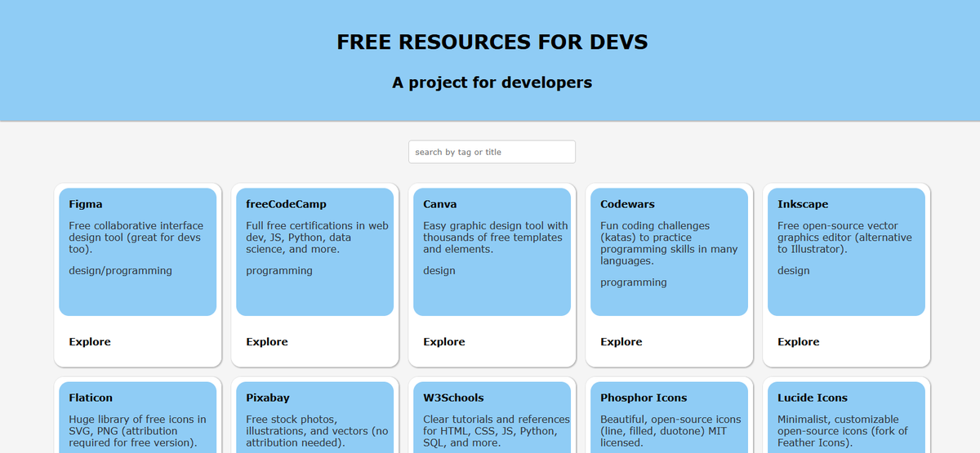Open Explore link on Canva card
The height and width of the screenshot is (453, 980).
point(444,342)
